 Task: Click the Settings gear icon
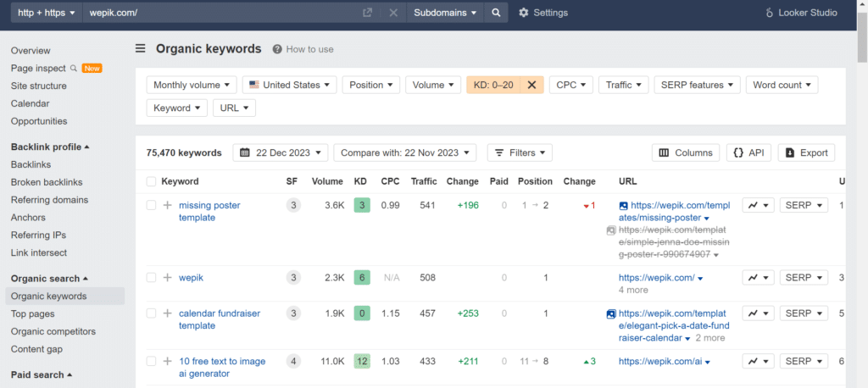(524, 13)
